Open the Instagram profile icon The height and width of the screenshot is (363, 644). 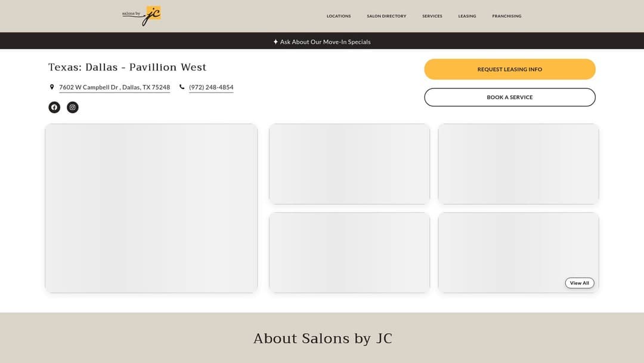(x=72, y=107)
